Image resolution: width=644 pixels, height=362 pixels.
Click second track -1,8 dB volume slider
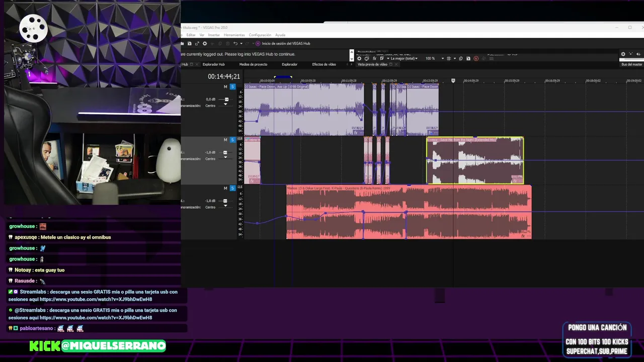pos(225,152)
